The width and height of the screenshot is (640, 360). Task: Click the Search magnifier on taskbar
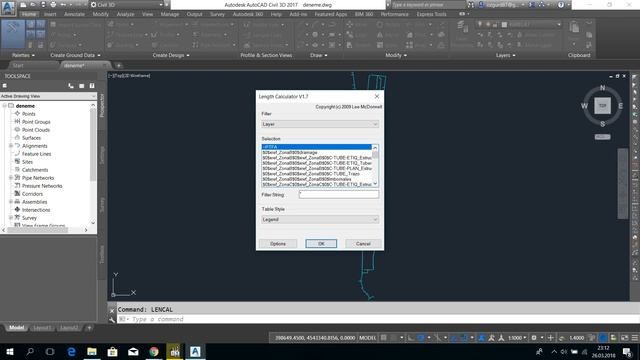coord(30,351)
